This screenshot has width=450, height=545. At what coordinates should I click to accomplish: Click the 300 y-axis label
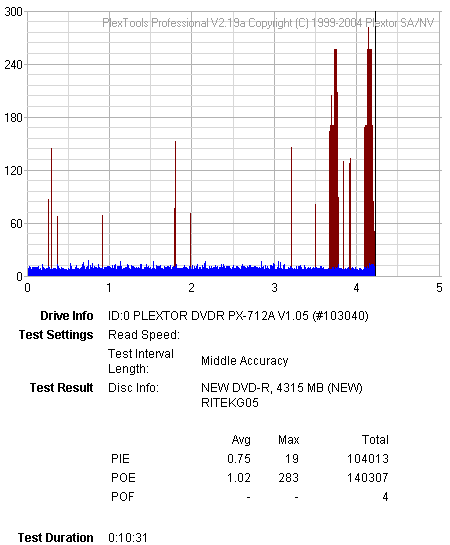(x=13, y=12)
